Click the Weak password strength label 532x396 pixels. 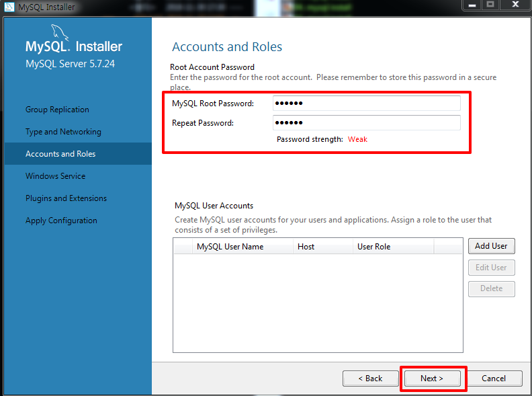click(357, 139)
